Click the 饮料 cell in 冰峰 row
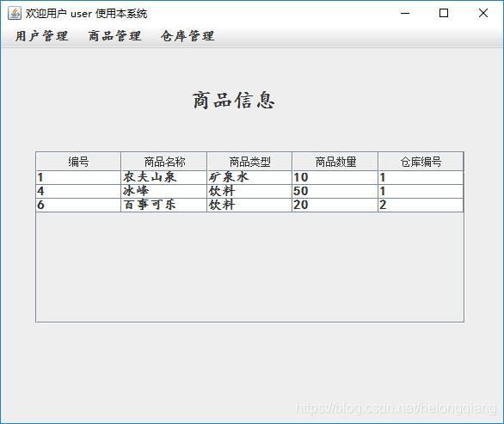The width and height of the screenshot is (504, 424). [x=249, y=191]
